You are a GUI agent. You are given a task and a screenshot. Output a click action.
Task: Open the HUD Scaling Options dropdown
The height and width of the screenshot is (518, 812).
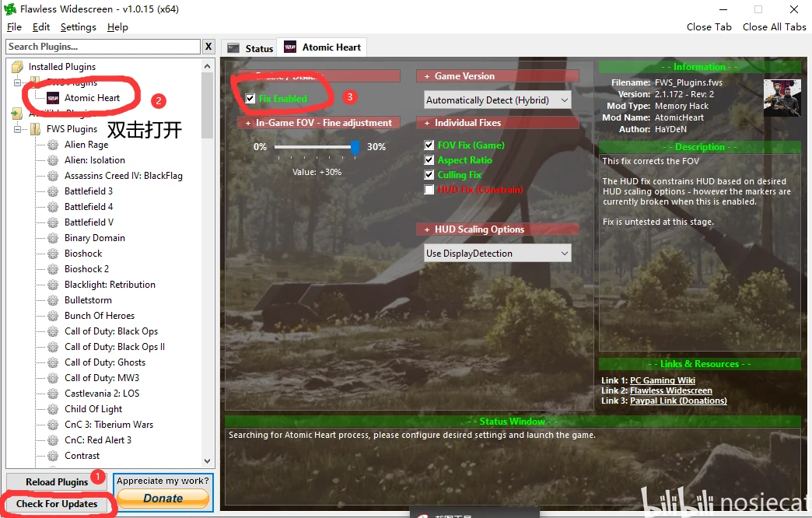tap(497, 254)
